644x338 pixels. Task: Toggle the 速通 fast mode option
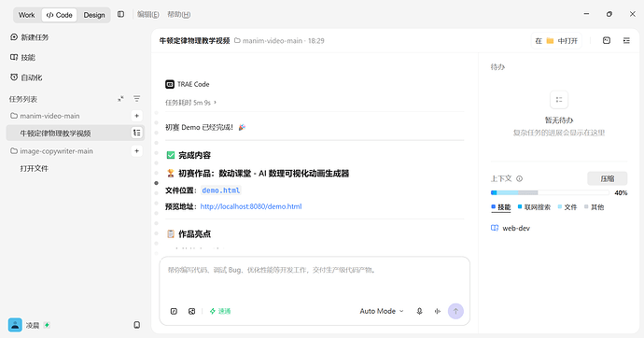pyautogui.click(x=220, y=311)
